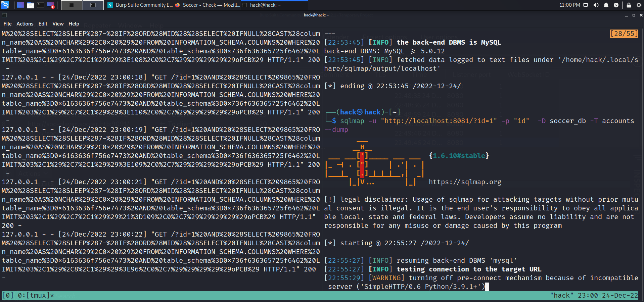Open the Edit menu
644x302 pixels.
tap(43, 24)
